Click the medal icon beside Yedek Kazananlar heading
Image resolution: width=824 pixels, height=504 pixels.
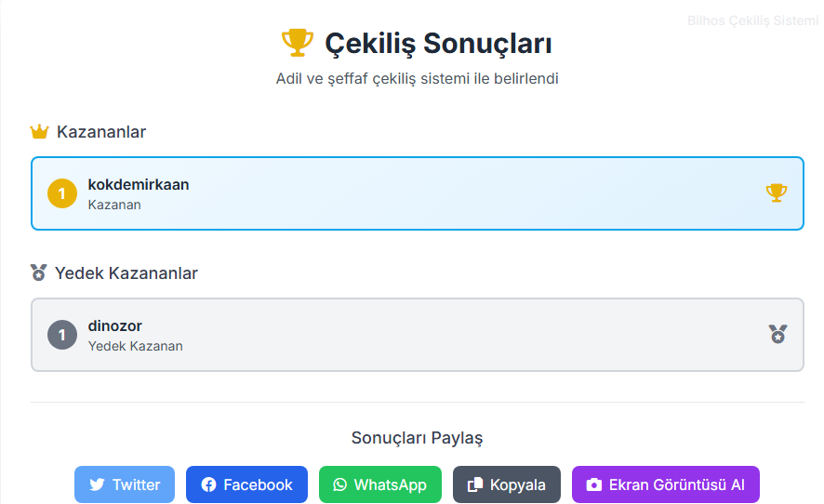coord(38,272)
